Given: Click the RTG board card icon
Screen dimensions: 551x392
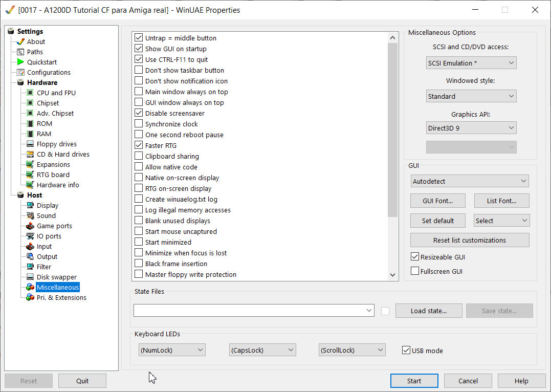Looking at the screenshot, I should 30,175.
